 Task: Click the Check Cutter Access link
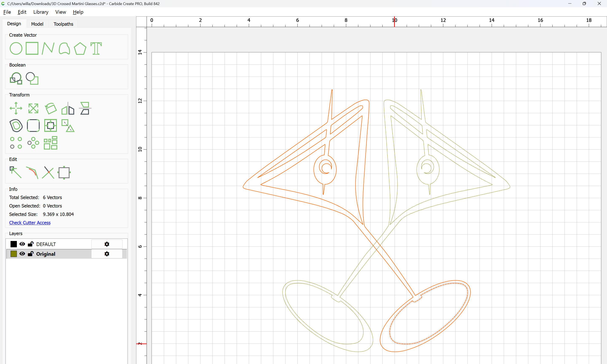[30, 223]
